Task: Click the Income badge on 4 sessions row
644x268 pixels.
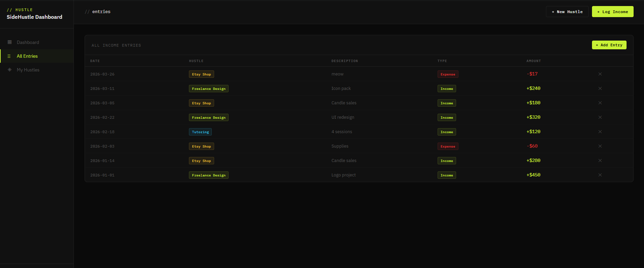Action: click(447, 132)
